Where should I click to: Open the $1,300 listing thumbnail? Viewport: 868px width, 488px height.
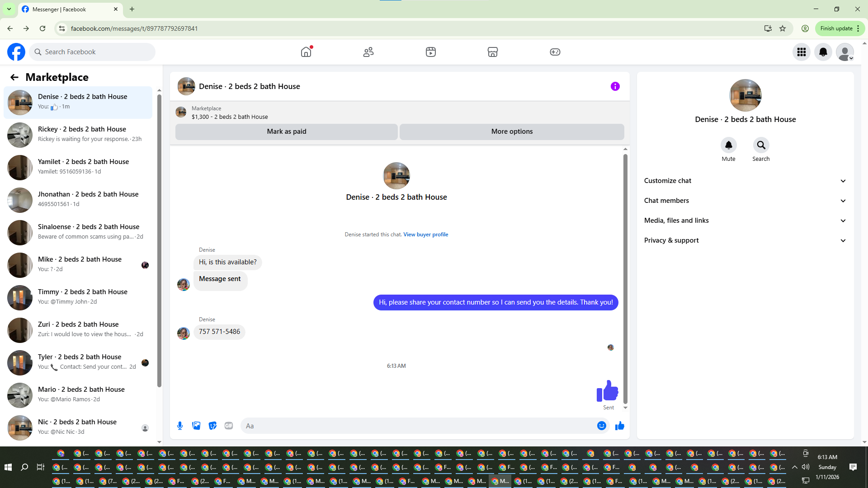pos(181,112)
